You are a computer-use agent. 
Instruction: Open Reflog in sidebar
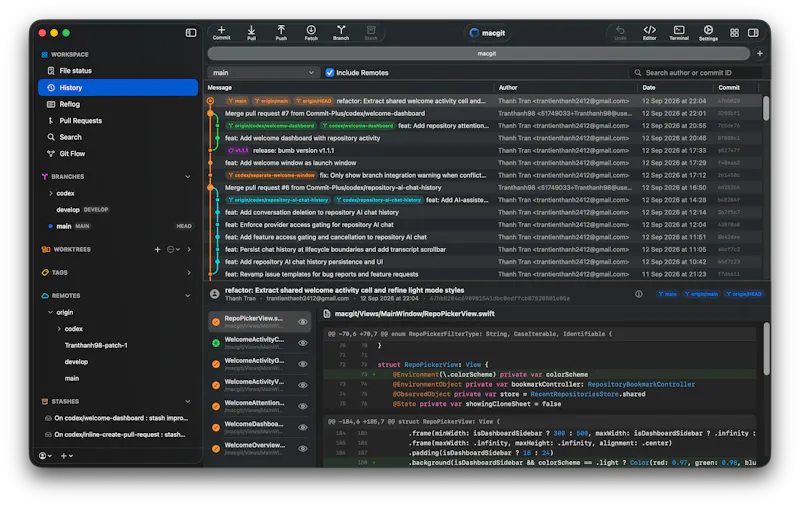coord(118,104)
